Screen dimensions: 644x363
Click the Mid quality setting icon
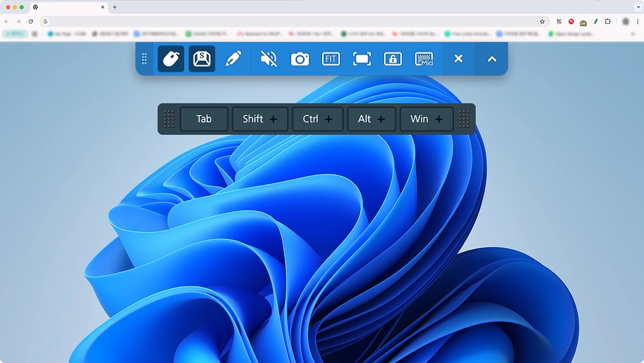[x=424, y=59]
